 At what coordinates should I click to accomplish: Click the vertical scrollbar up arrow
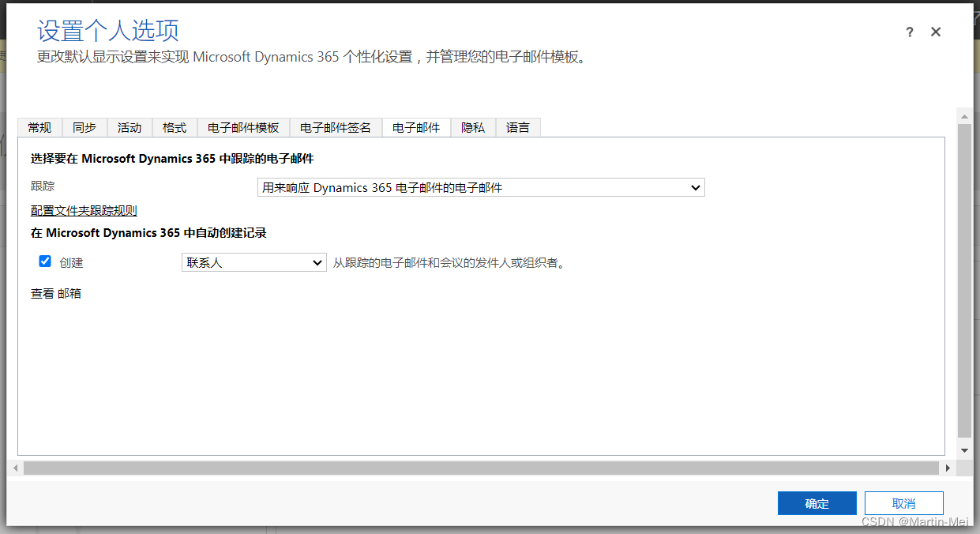[x=964, y=115]
